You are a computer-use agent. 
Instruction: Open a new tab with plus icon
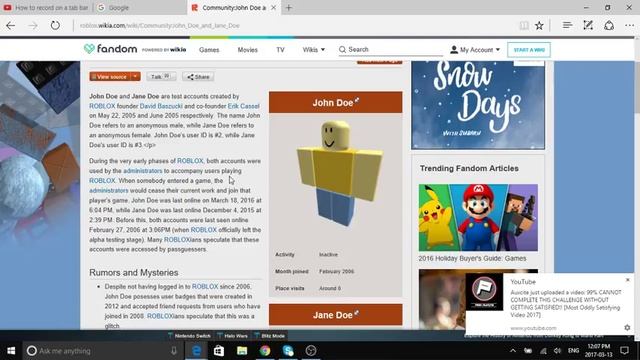289,7
